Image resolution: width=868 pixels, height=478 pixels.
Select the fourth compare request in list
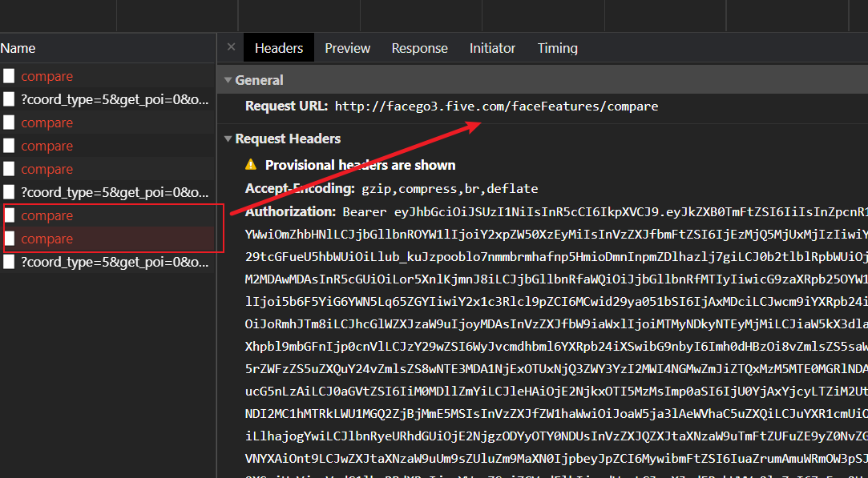coord(46,169)
